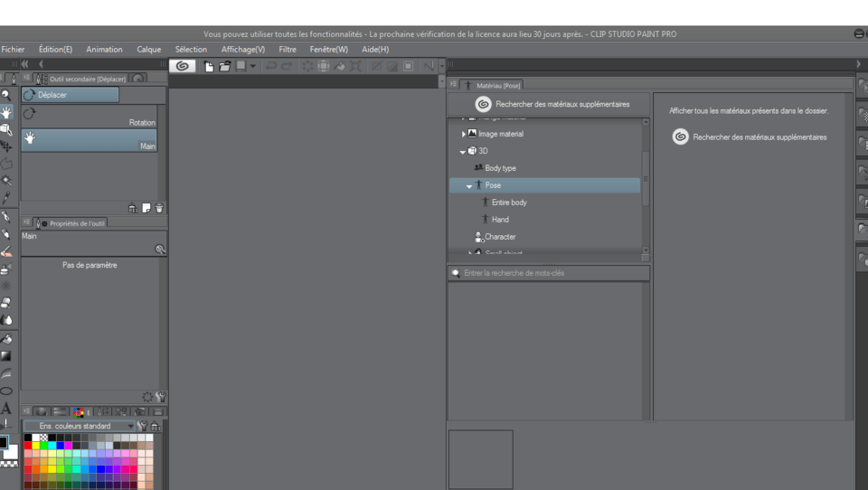Select the Auto select magic wand tool
This screenshot has height=490, width=868.
click(x=6, y=181)
